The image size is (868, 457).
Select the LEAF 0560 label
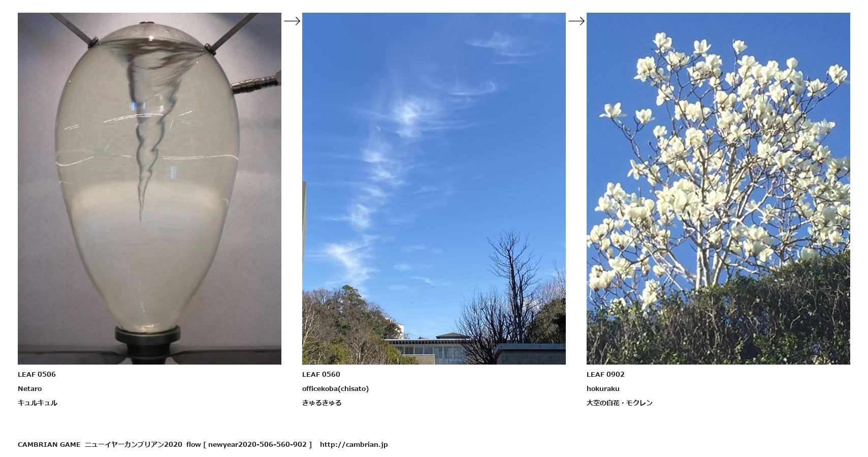(x=321, y=374)
